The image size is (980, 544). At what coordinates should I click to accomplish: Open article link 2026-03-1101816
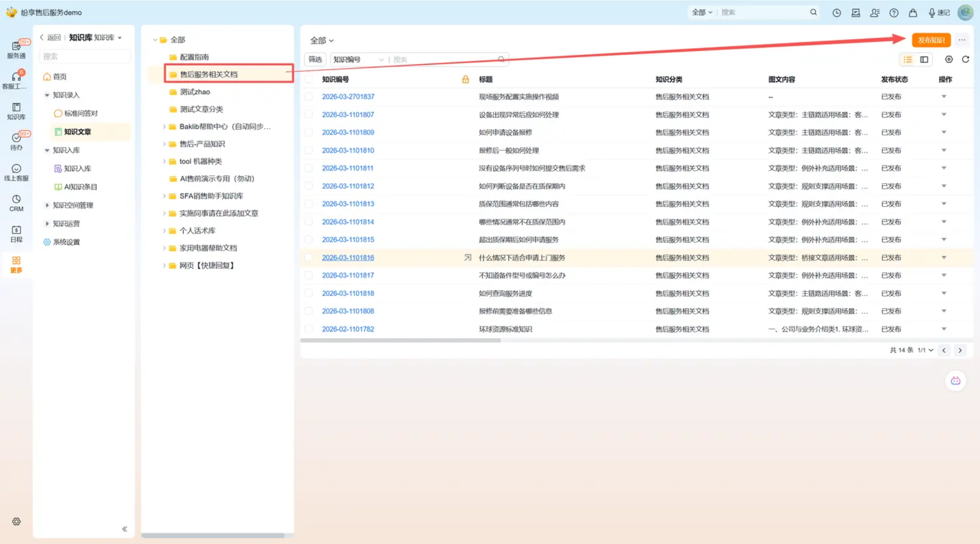click(x=348, y=258)
